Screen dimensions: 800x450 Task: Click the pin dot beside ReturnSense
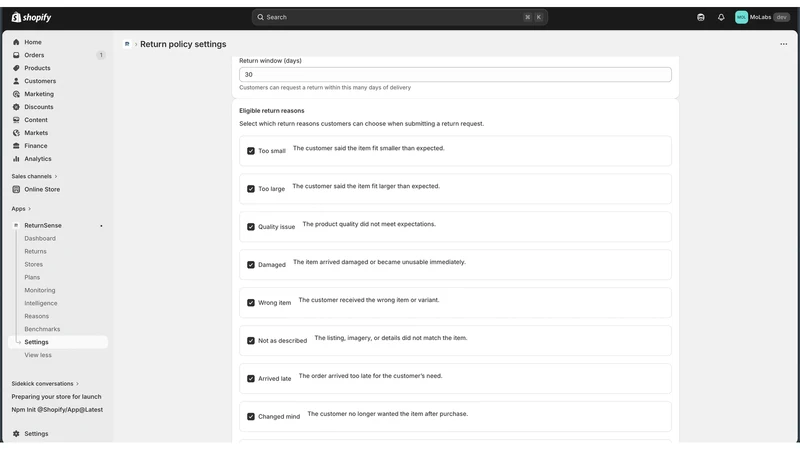point(101,226)
